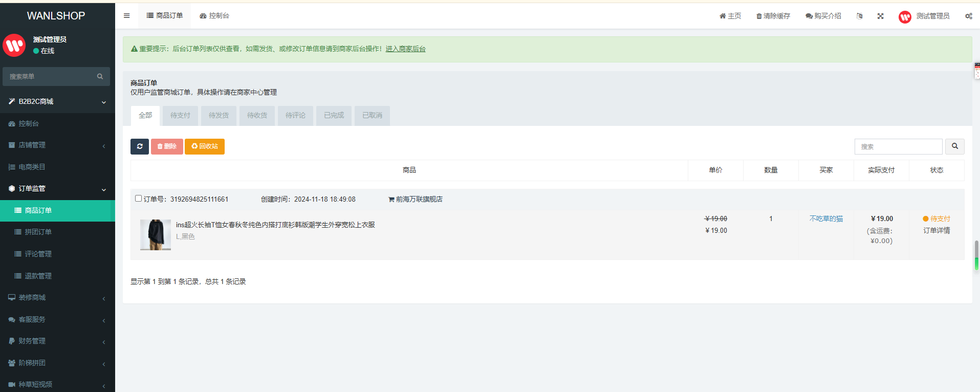
Task: Follow the 进入商家后台 link
Action: coord(405,49)
